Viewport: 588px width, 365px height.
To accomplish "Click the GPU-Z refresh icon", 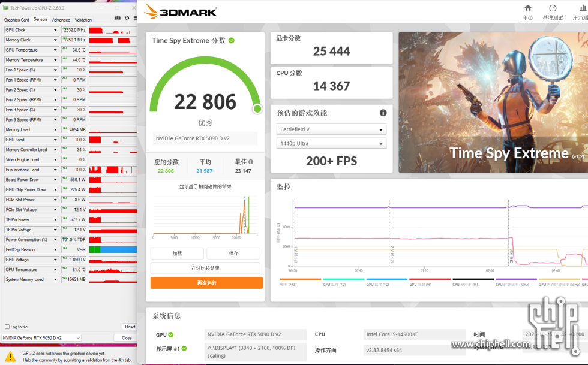I will 127,18.
